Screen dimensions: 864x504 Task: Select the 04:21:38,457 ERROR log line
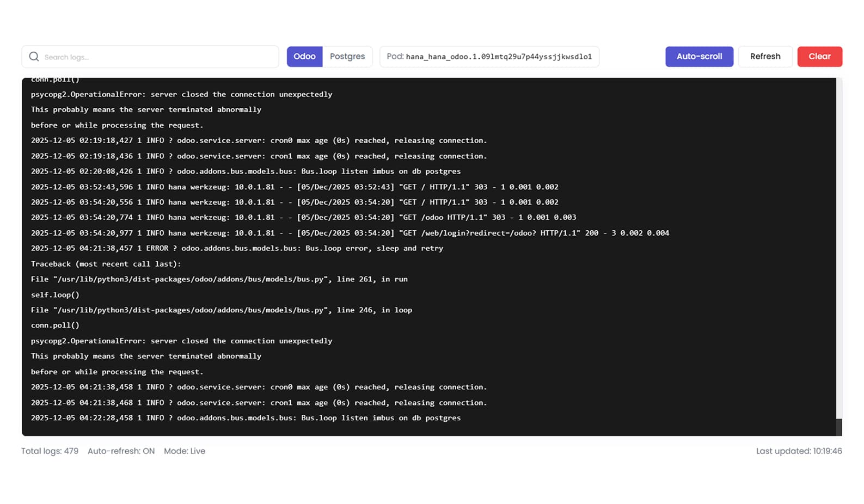tap(237, 248)
